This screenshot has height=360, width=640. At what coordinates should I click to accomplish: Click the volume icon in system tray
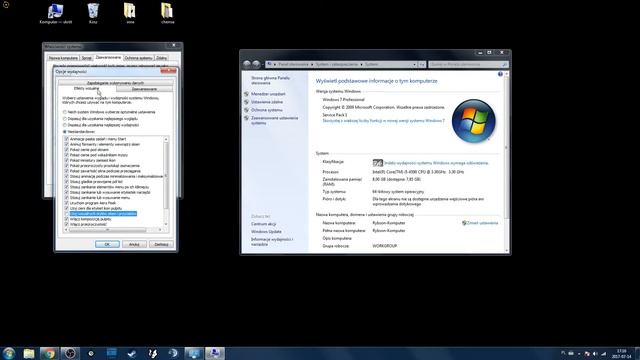point(596,353)
